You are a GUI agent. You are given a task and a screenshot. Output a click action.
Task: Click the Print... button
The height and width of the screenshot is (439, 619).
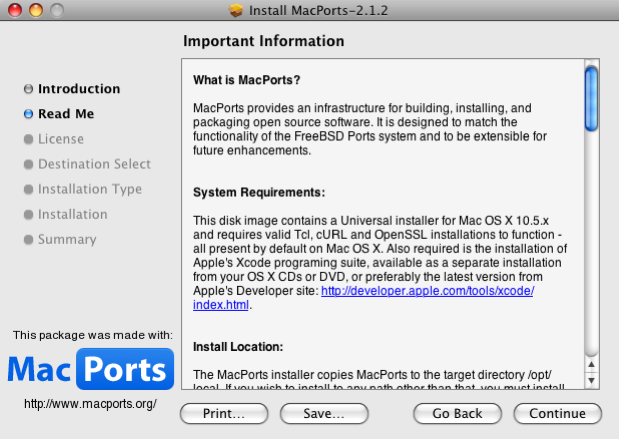[225, 413]
